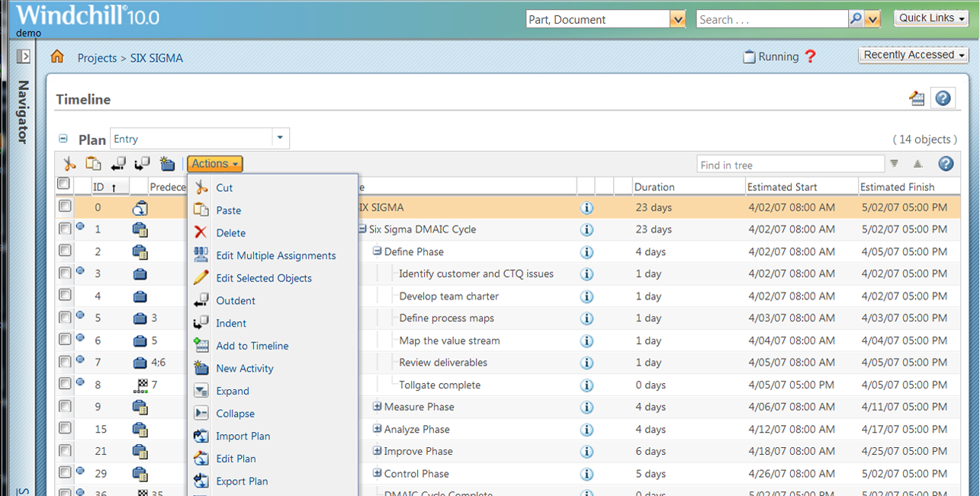
Task: Go to Home via house icon
Action: 57,56
